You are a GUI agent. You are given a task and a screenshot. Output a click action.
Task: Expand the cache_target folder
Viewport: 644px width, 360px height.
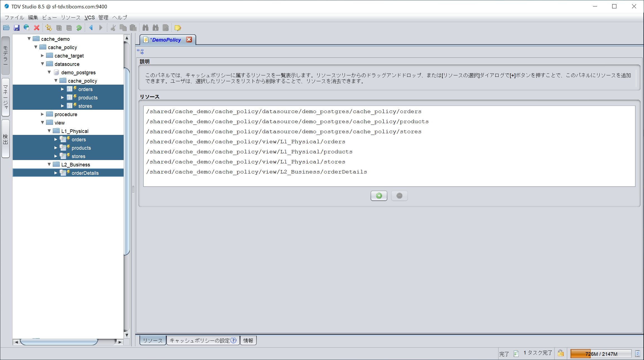coord(42,56)
